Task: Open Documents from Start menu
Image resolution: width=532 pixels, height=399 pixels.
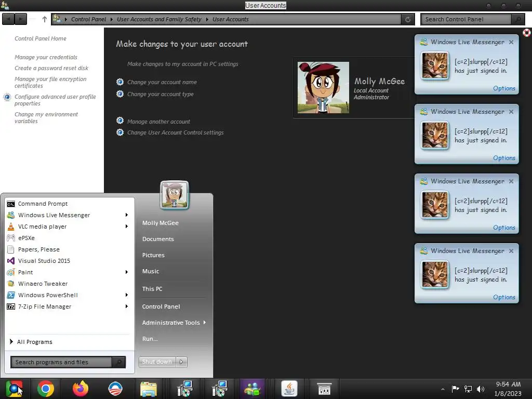Action: tap(158, 239)
